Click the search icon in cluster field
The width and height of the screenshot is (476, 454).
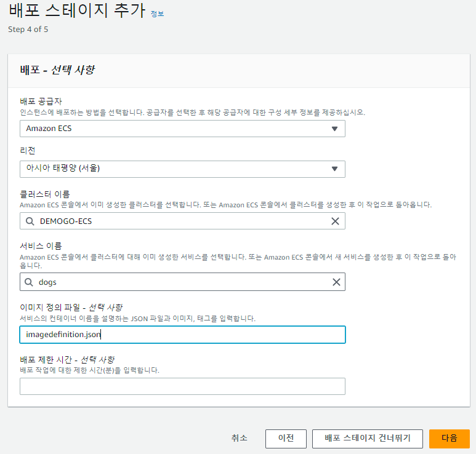(30, 221)
